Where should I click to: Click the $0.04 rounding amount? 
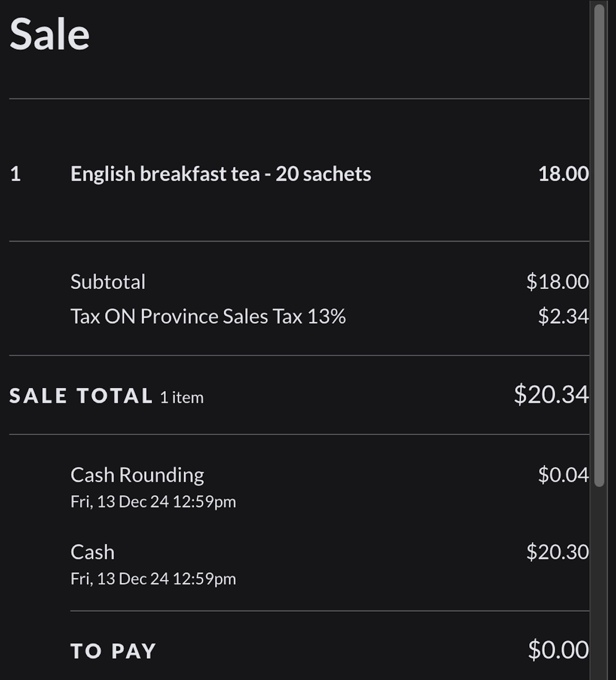tap(563, 475)
